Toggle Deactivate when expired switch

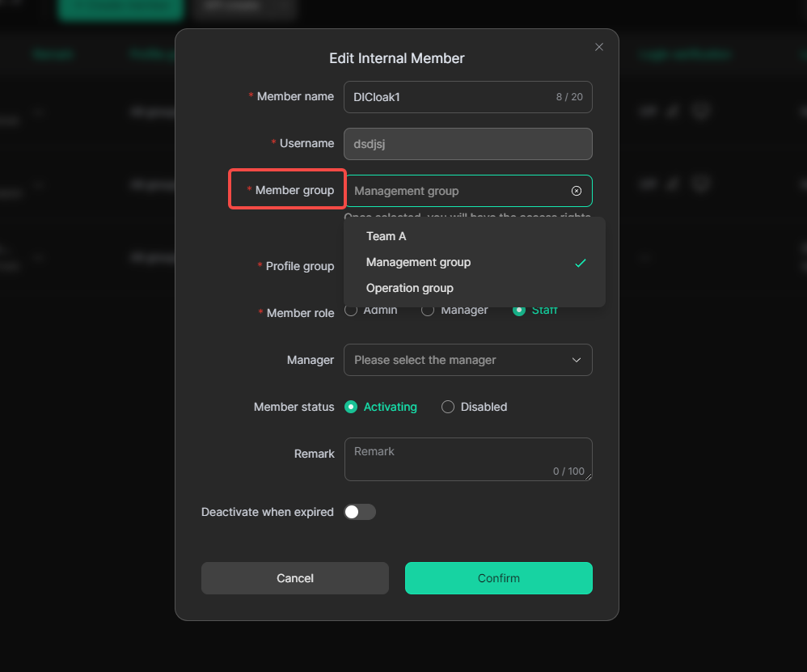[x=360, y=512]
